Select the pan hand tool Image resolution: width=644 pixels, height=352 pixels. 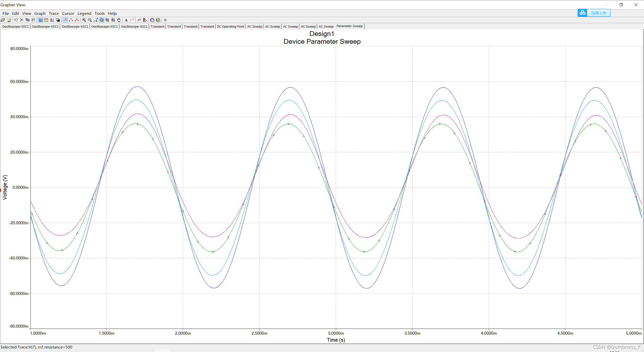point(119,20)
